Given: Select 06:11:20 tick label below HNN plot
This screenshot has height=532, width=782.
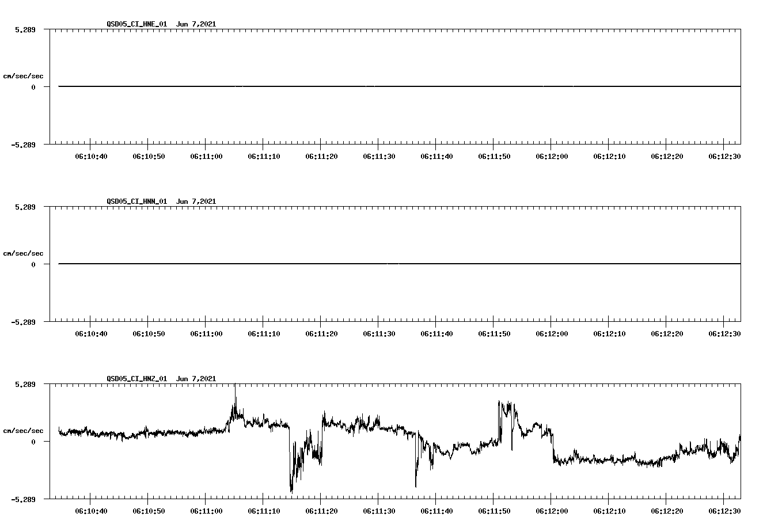Looking at the screenshot, I should (321, 334).
